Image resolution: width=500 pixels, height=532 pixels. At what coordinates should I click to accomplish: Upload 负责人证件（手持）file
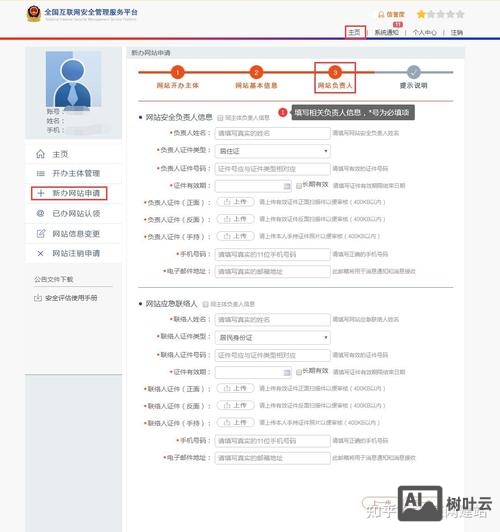pos(235,236)
